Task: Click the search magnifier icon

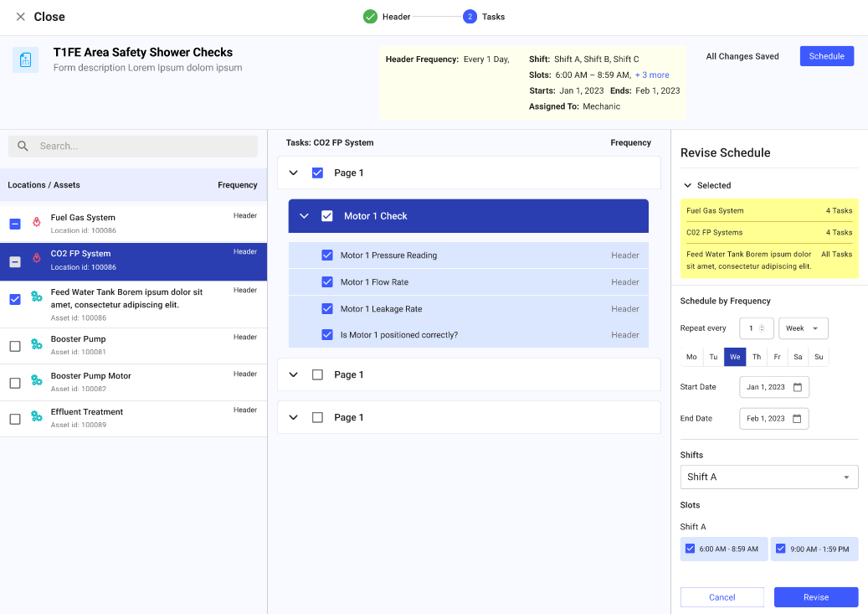Action: click(x=23, y=146)
